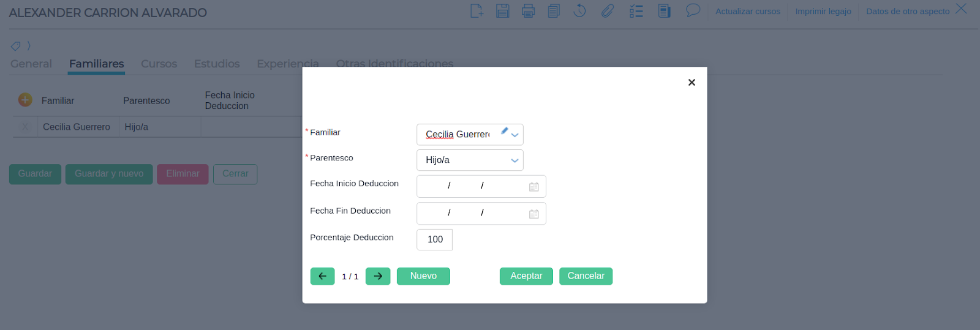Click the printer icon in toolbar
Image resolution: width=980 pixels, height=330 pixels.
click(528, 11)
